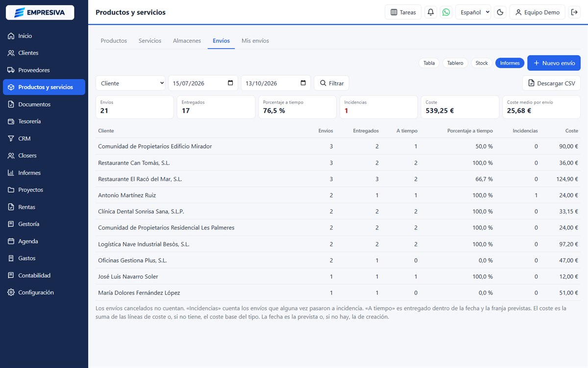The image size is (588, 368).
Task: Click the Clientes people icon
Action: [x=11, y=53]
